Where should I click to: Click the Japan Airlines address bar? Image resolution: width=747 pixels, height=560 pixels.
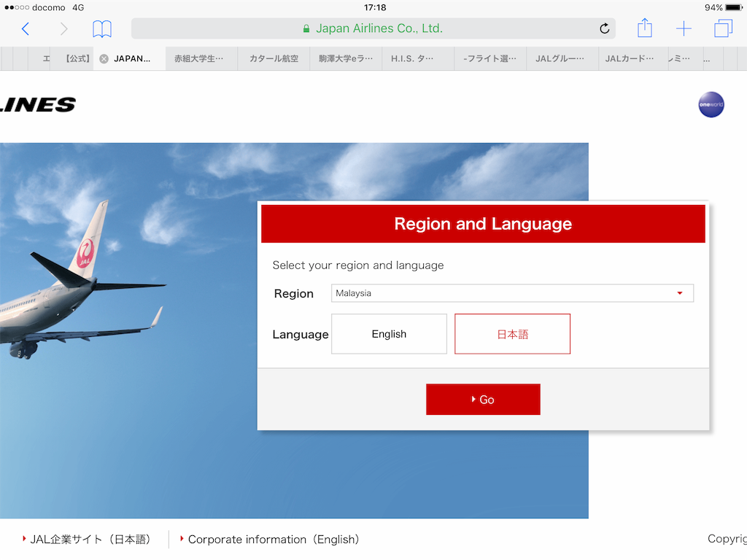click(373, 28)
